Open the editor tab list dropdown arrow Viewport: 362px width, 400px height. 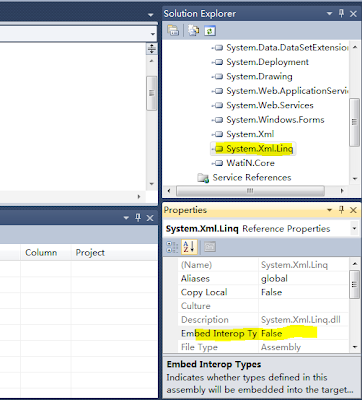(151, 15)
